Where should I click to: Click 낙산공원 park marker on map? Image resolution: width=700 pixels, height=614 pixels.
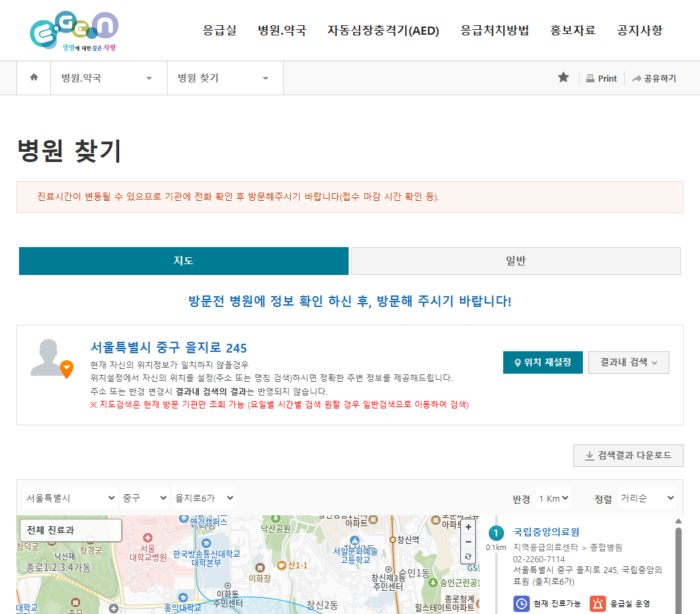pyautogui.click(x=276, y=519)
